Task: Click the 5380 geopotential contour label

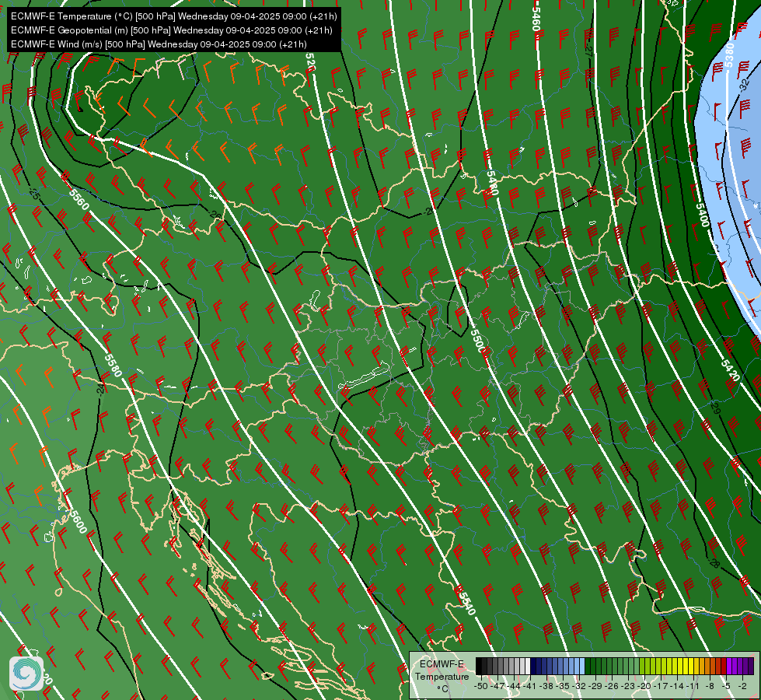Action: pyautogui.click(x=729, y=55)
